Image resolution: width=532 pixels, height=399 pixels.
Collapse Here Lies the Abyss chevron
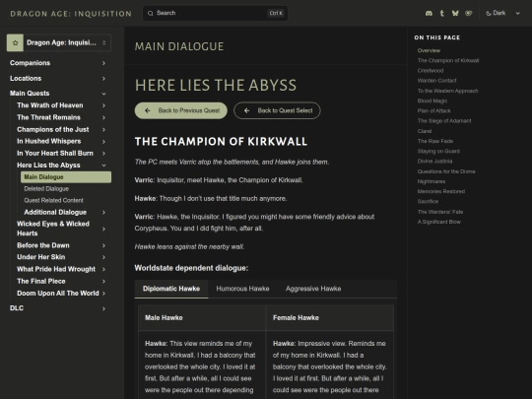coord(103,166)
